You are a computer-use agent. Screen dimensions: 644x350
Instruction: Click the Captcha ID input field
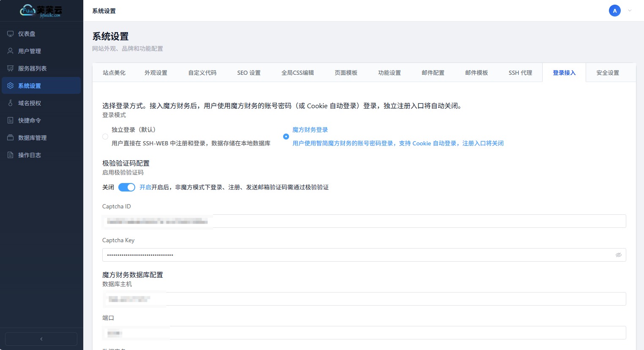(364, 221)
